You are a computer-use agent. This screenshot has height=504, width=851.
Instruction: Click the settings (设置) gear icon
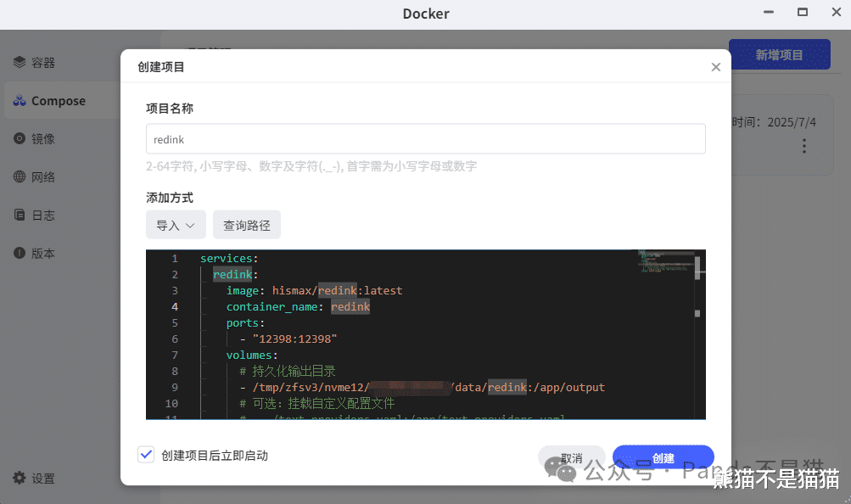pyautogui.click(x=20, y=479)
